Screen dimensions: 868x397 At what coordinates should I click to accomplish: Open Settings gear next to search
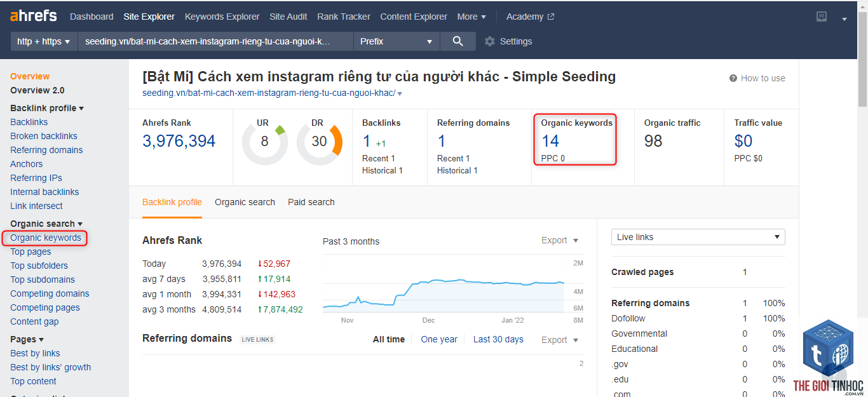(489, 41)
